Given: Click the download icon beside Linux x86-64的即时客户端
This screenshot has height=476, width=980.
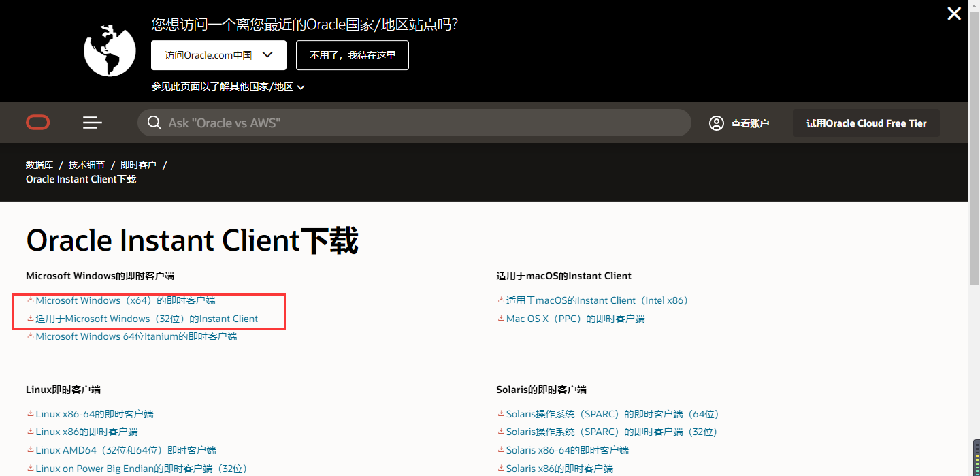Looking at the screenshot, I should (30, 413).
